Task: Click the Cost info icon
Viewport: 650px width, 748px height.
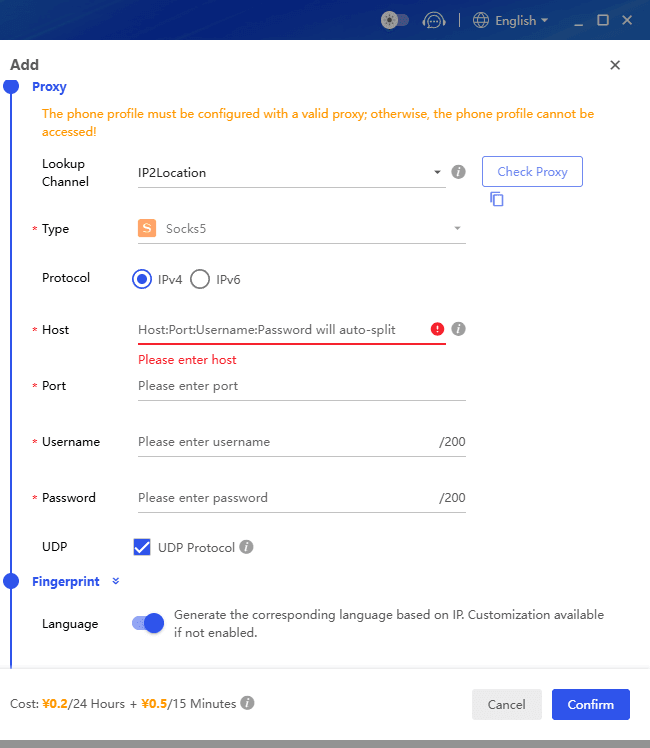Action: pos(247,703)
